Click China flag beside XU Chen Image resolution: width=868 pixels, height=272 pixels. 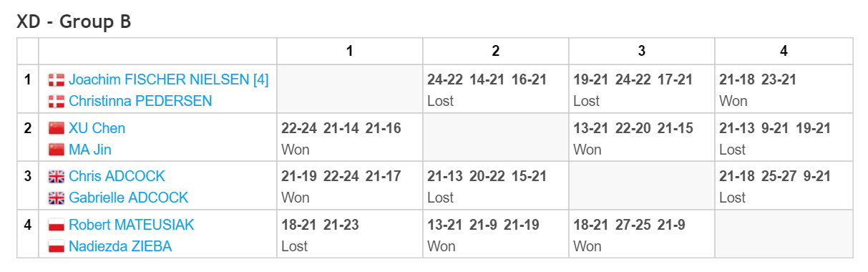56,129
